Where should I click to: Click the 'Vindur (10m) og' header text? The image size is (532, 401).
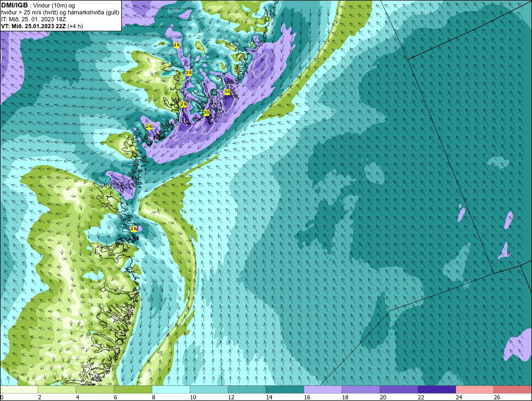click(55, 6)
